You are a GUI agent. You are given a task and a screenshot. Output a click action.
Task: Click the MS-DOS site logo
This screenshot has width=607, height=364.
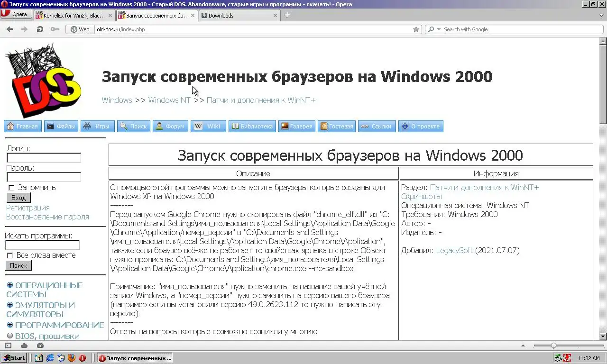pyautogui.click(x=44, y=81)
